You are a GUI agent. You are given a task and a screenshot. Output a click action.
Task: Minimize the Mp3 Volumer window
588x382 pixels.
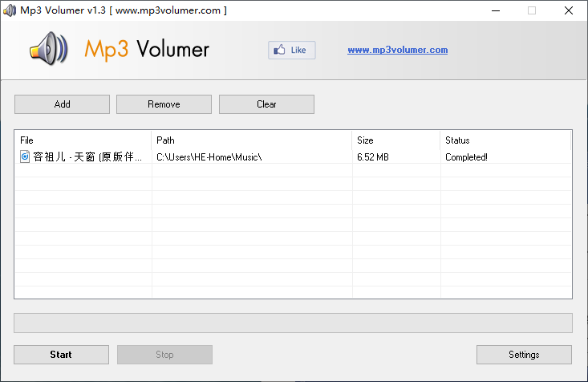(x=496, y=10)
